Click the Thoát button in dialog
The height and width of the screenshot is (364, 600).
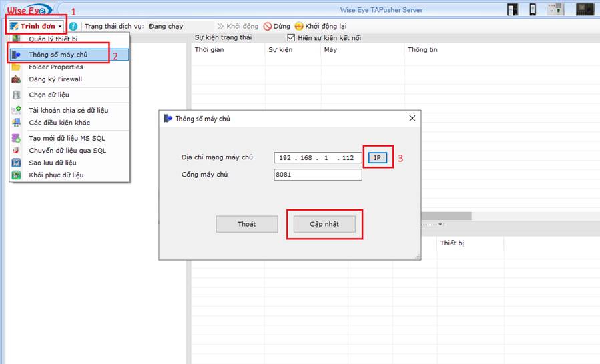coord(246,224)
